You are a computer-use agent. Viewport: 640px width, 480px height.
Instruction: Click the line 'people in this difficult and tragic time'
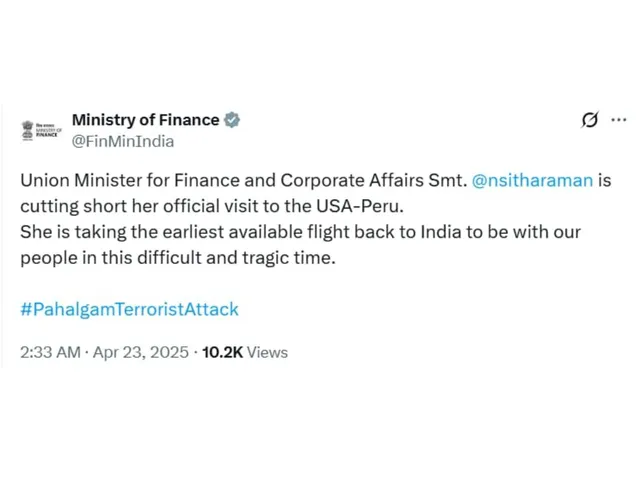pyautogui.click(x=180, y=257)
